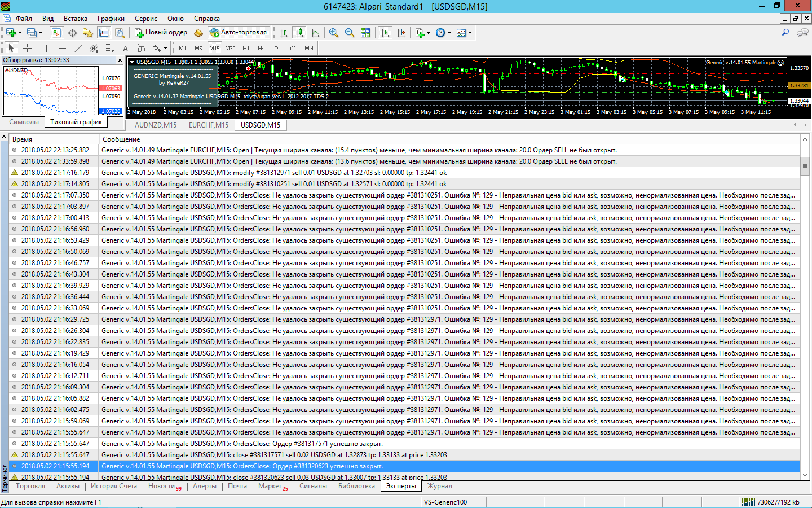Image resolution: width=812 pixels, height=508 pixels.
Task: Select the equidistant channel tool
Action: coord(94,49)
